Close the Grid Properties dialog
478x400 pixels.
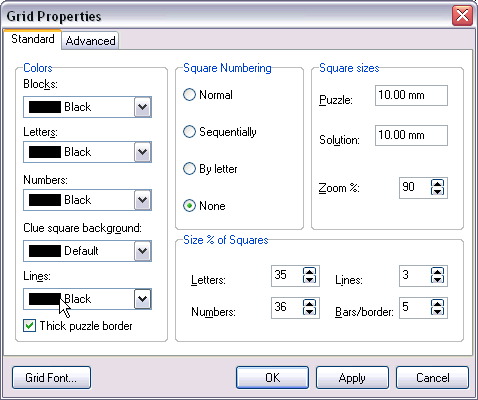click(x=462, y=15)
